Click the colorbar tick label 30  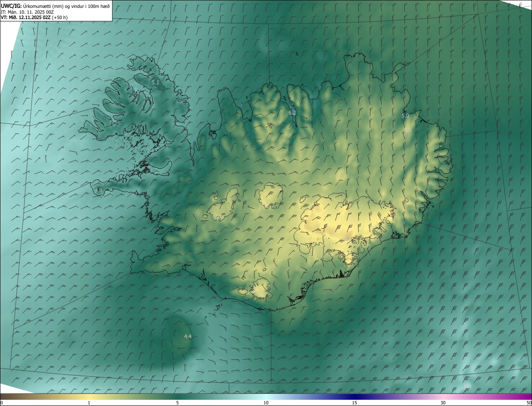point(443,403)
